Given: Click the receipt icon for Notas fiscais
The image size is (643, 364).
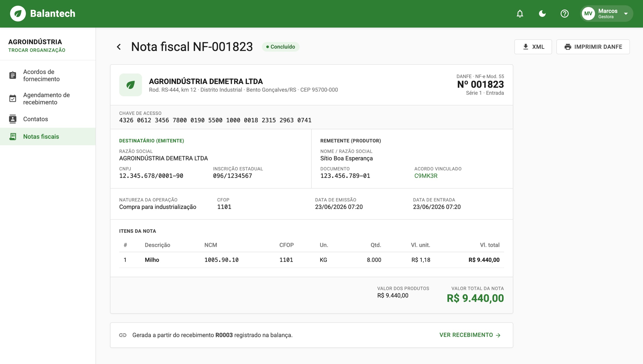Looking at the screenshot, I should coord(13,136).
